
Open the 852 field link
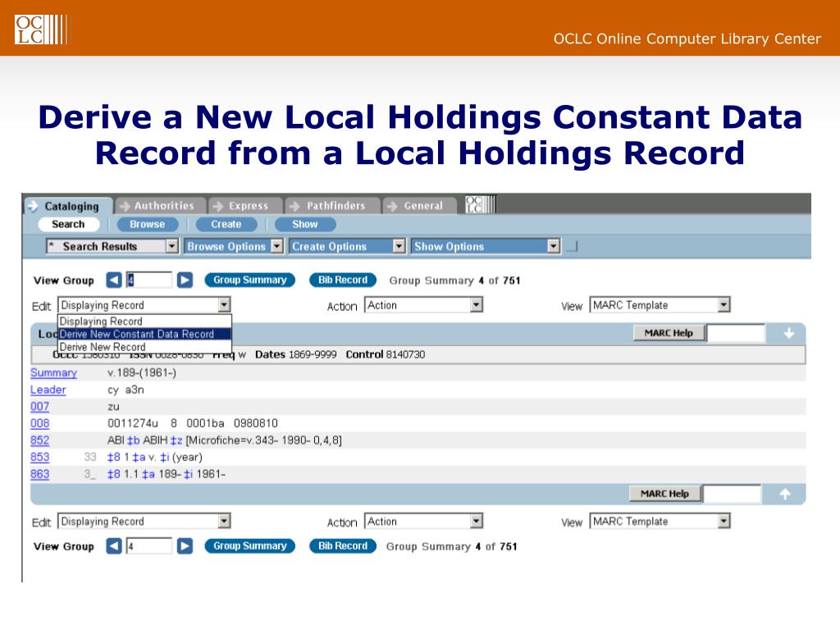39,441
